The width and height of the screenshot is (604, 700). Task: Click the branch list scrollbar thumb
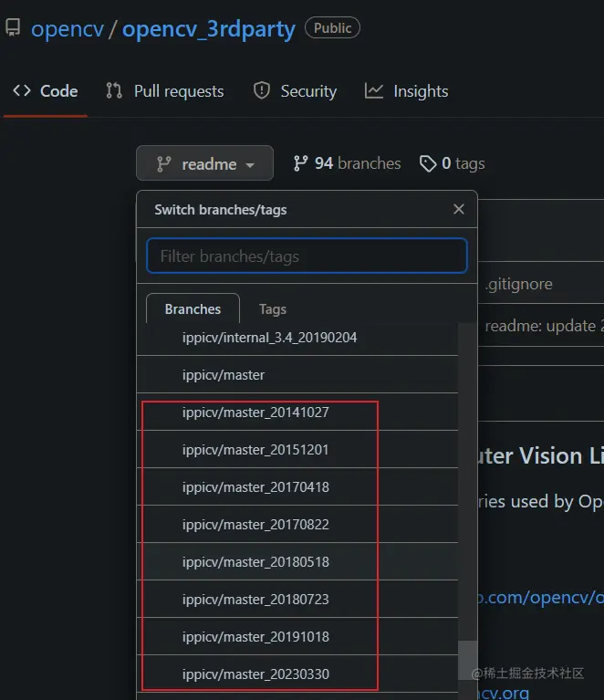tap(467, 660)
